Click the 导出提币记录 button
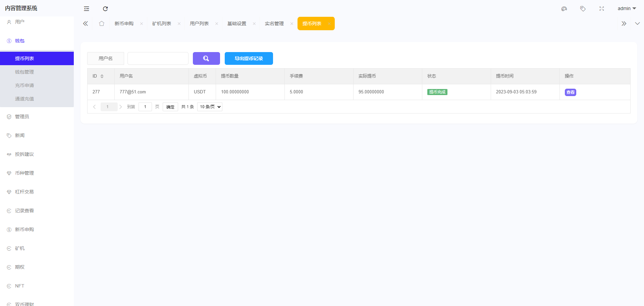The image size is (644, 306). (249, 58)
